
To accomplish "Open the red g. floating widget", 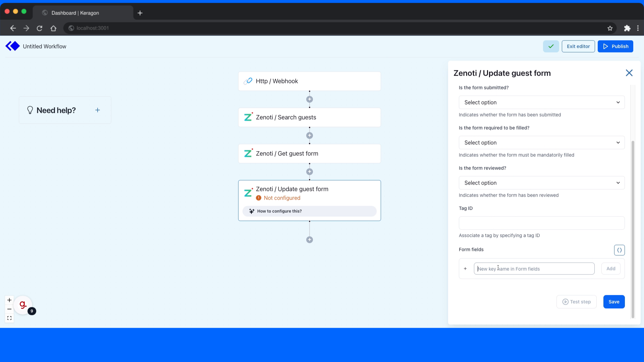I will pyautogui.click(x=23, y=305).
